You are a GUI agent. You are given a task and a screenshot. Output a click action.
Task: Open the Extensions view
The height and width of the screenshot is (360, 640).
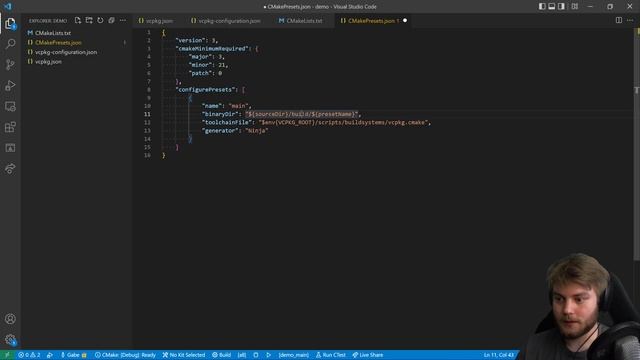(x=10, y=127)
